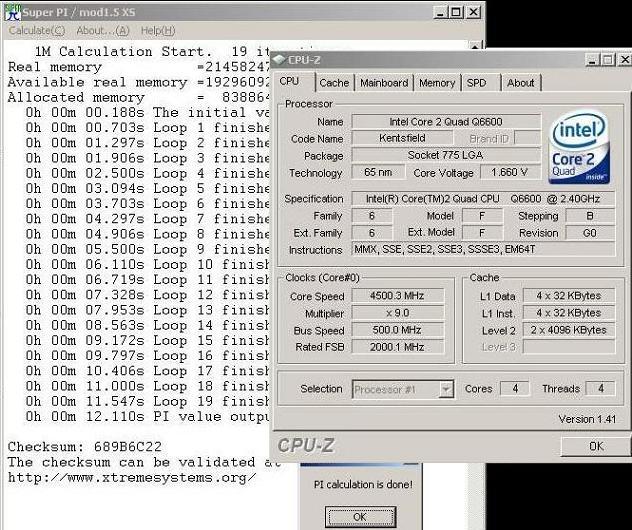Open the Help menu in Super PI
Viewport: 632px width, 530px height.
click(x=158, y=31)
